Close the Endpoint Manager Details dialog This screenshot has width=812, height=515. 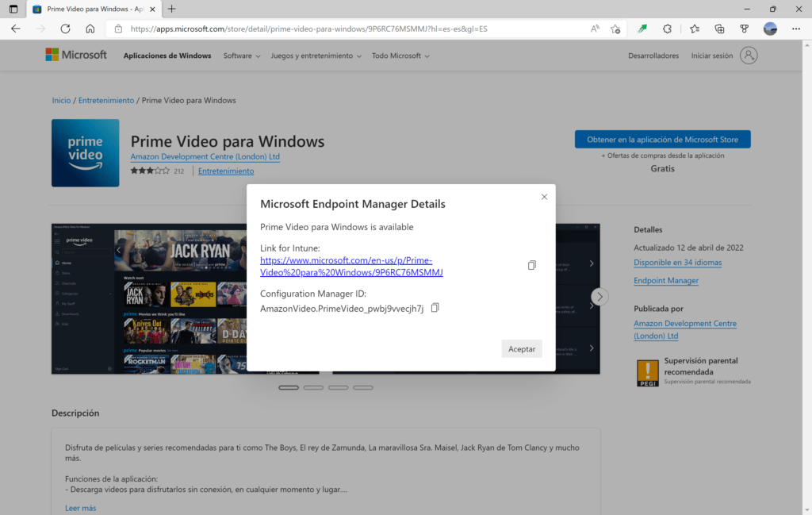coord(544,197)
